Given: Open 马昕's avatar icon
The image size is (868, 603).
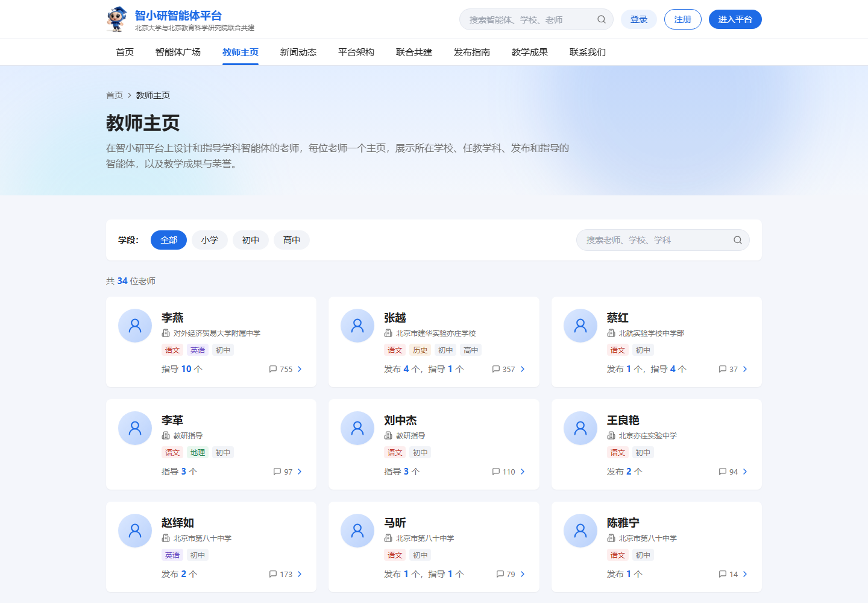Looking at the screenshot, I should click(357, 531).
